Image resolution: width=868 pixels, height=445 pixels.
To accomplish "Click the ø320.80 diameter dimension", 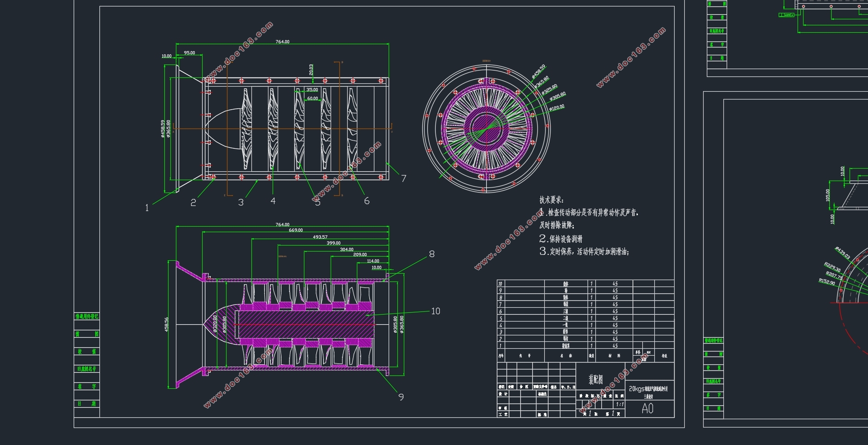I will pyautogui.click(x=215, y=324).
